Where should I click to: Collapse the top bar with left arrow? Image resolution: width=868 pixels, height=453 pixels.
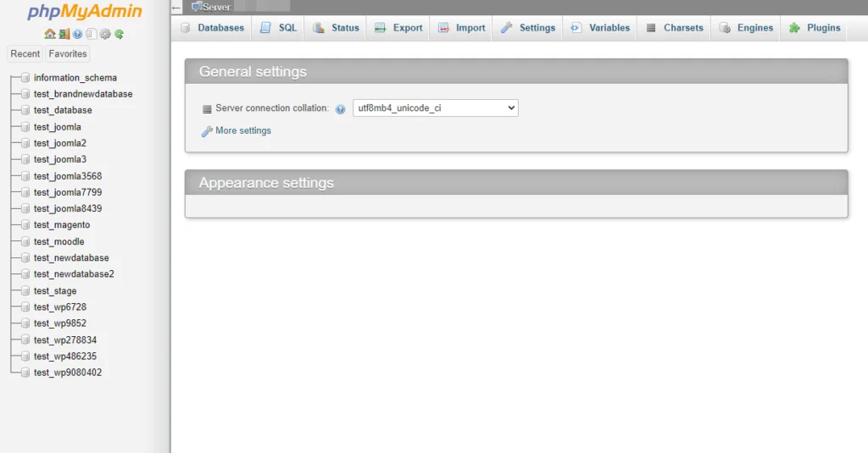point(176,8)
